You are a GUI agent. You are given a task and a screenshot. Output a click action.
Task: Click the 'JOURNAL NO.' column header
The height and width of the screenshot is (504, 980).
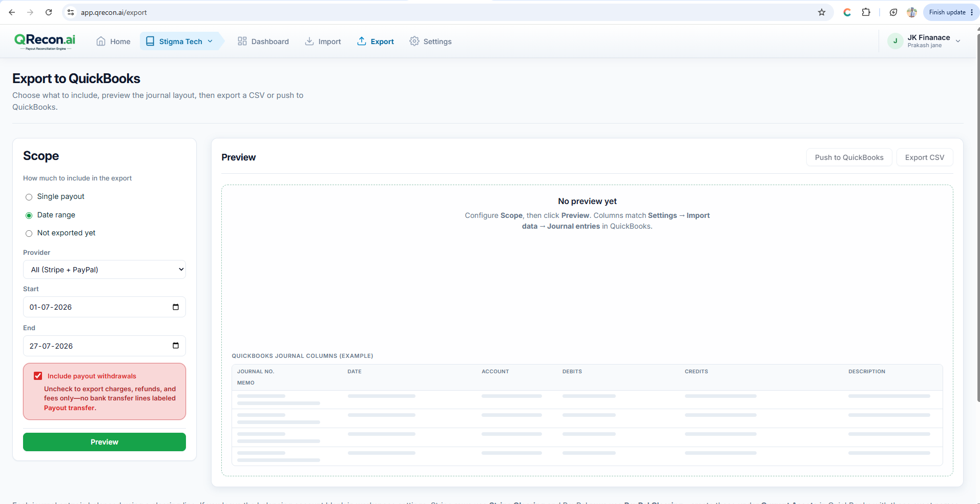click(x=256, y=371)
